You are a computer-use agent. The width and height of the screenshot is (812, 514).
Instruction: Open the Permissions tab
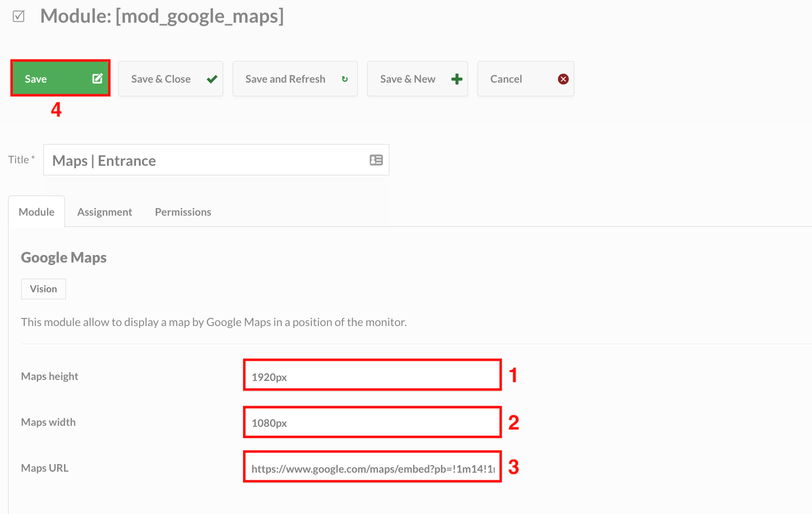pos(183,212)
